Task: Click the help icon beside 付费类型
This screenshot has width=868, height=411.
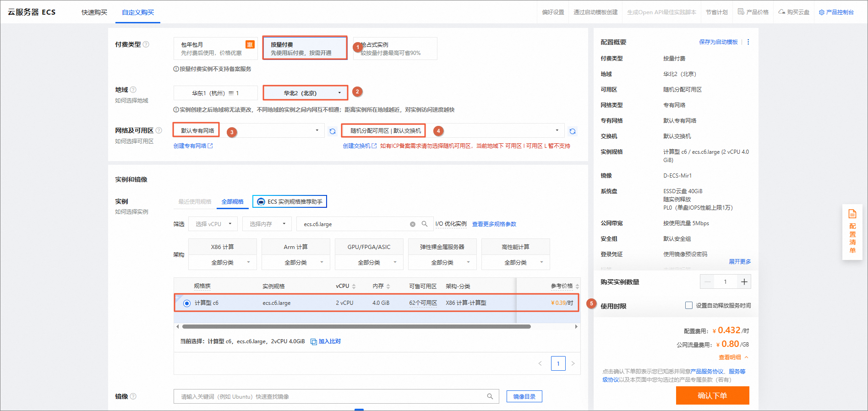Action: tap(146, 44)
